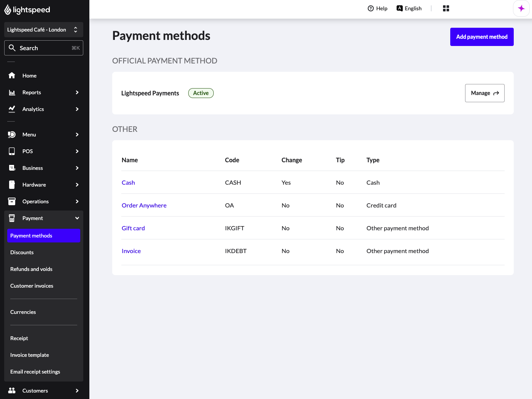Click the Payment methods page heading

[x=161, y=36]
